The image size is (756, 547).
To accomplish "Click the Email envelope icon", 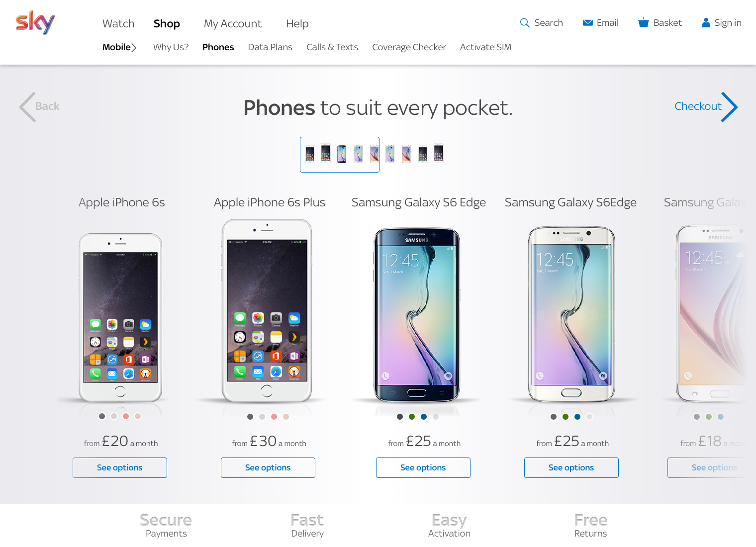I will point(587,23).
